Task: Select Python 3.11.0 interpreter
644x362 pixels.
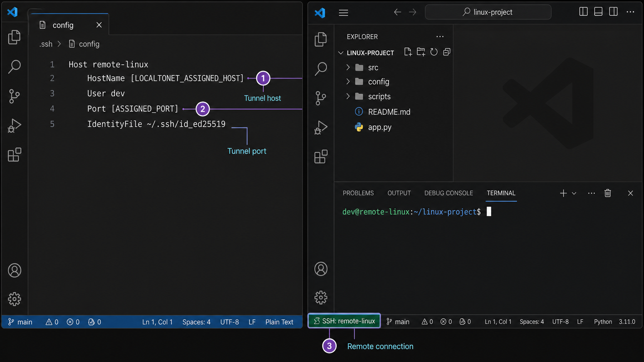Action: (x=627, y=322)
